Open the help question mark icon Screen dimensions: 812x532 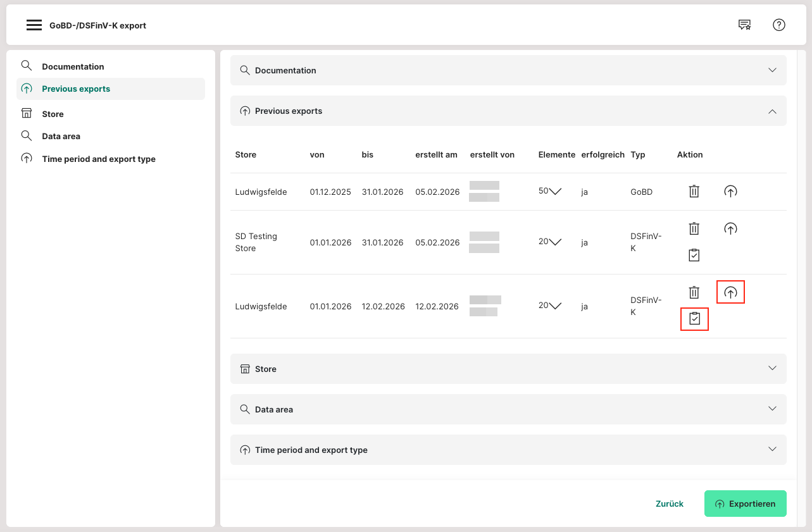[779, 25]
